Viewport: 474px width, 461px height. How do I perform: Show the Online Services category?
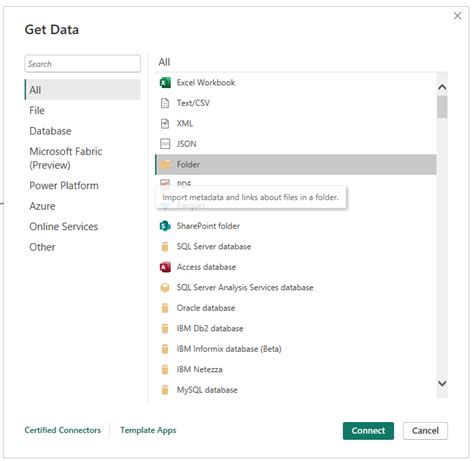coord(64,227)
